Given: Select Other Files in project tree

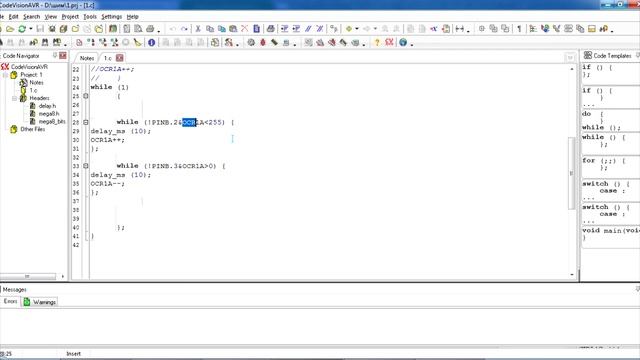Looking at the screenshot, I should (33, 129).
